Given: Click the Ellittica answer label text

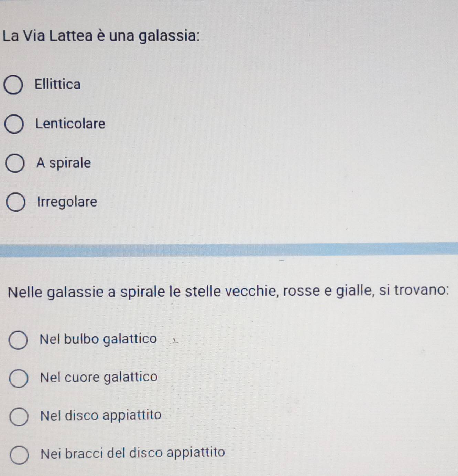Looking at the screenshot, I should (58, 84).
